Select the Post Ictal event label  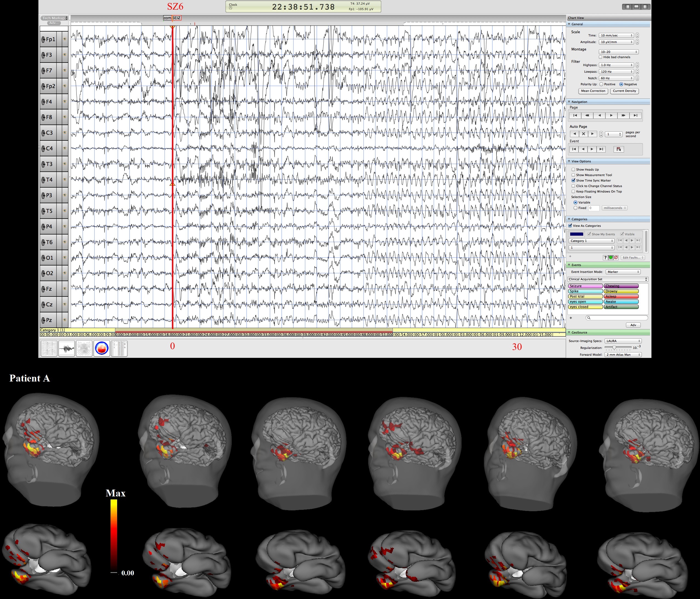coord(585,296)
